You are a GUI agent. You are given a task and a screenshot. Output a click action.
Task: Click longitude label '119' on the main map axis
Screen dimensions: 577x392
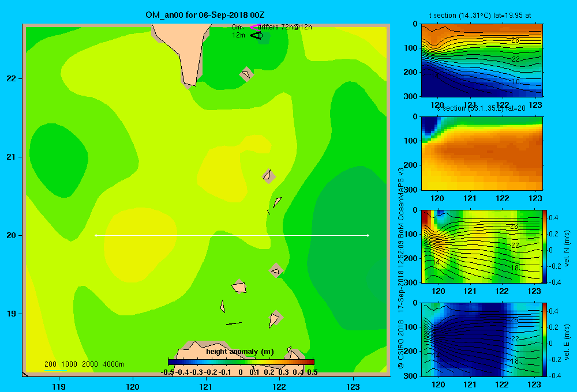pos(59,386)
